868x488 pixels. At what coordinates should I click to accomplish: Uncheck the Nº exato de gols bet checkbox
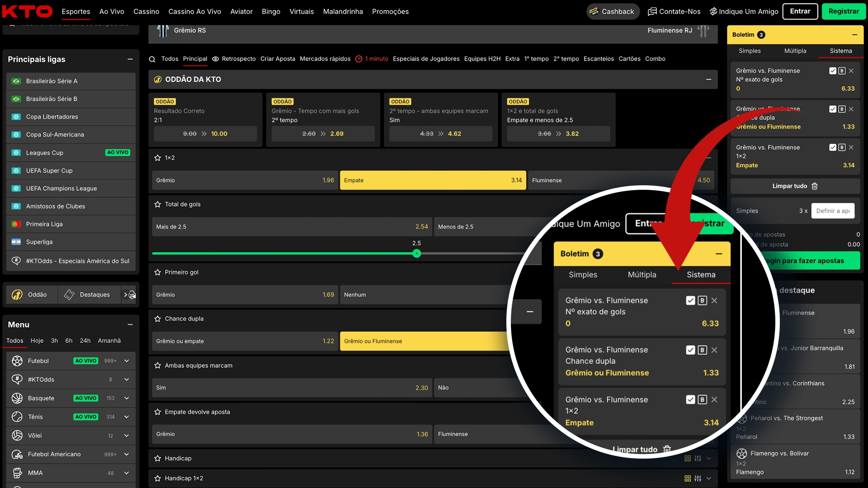(x=833, y=71)
